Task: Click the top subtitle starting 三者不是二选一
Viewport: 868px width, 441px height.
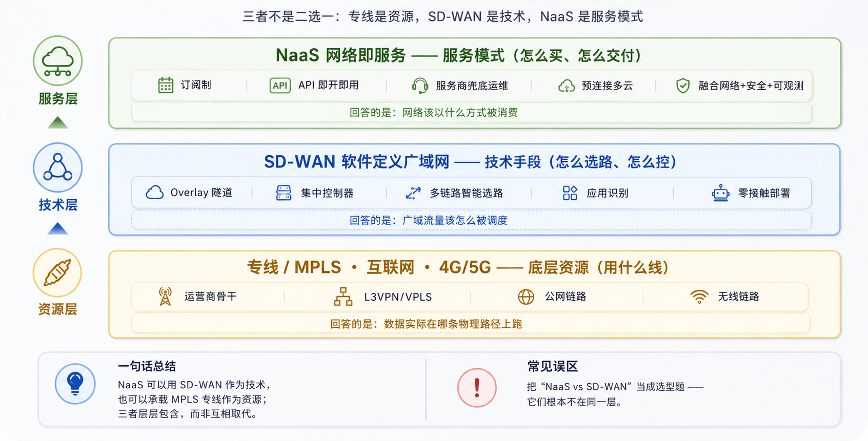Action: point(442,16)
